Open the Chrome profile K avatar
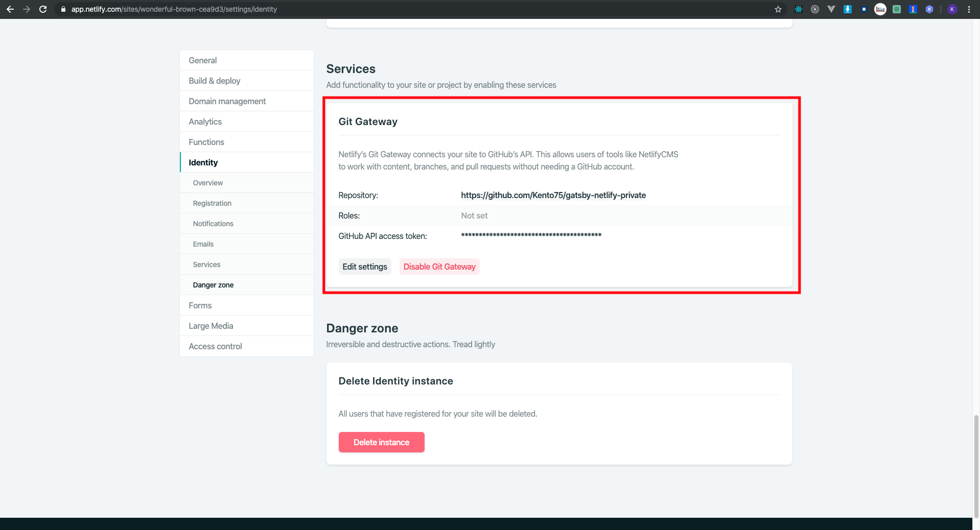 [952, 9]
